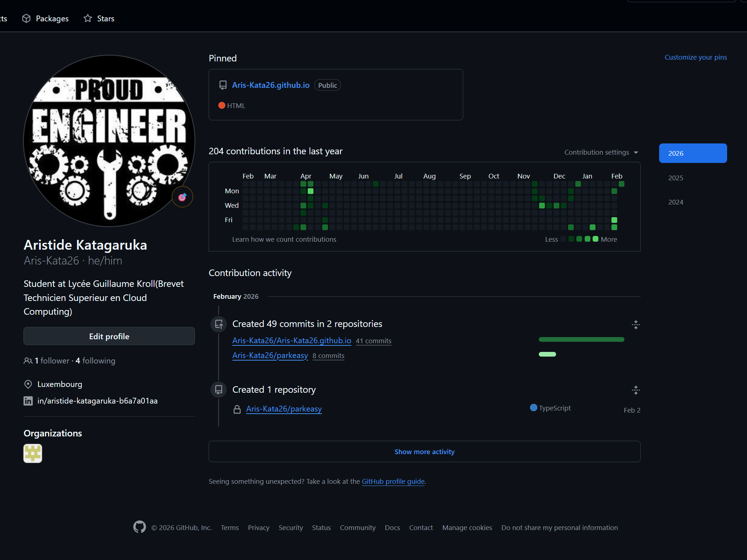The height and width of the screenshot is (560, 747).
Task: Click the location pin icon by Luxembourg
Action: click(28, 384)
